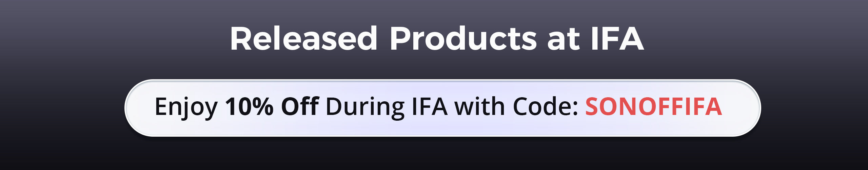Click the "Released Products at IFA" heading

point(437,39)
